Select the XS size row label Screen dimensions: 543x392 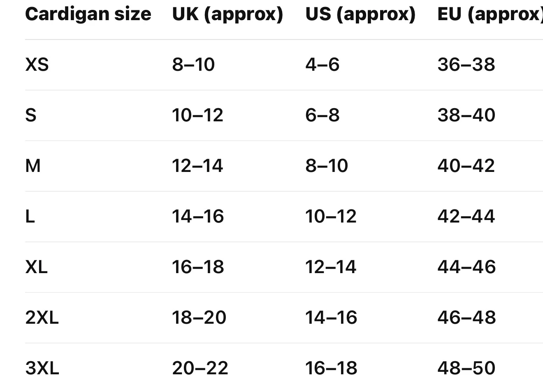[x=37, y=65]
